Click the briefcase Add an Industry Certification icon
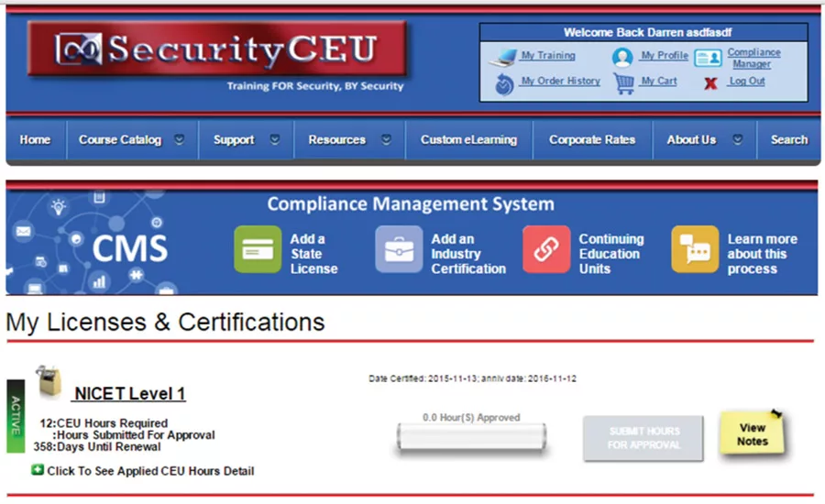This screenshot has width=825, height=504. (399, 249)
